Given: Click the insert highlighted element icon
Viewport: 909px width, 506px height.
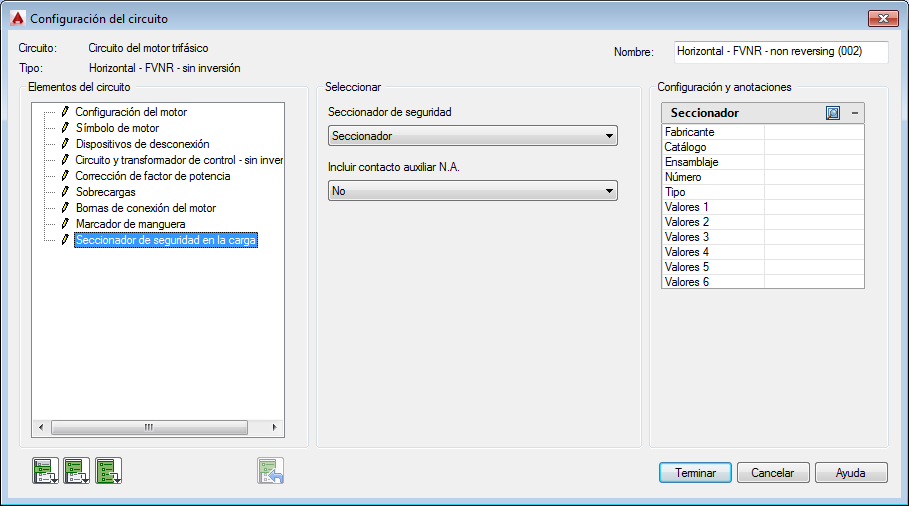Looking at the screenshot, I should point(45,470).
